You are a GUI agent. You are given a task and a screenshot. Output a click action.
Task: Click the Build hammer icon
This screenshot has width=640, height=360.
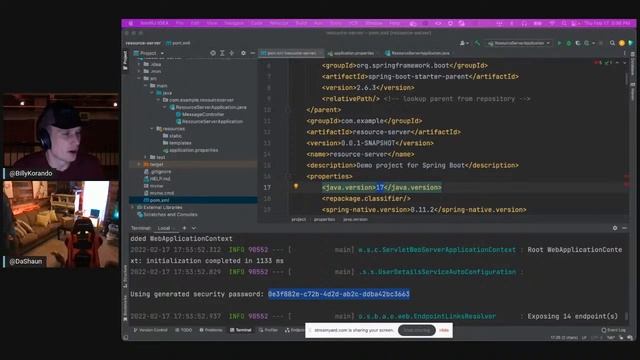click(477, 43)
